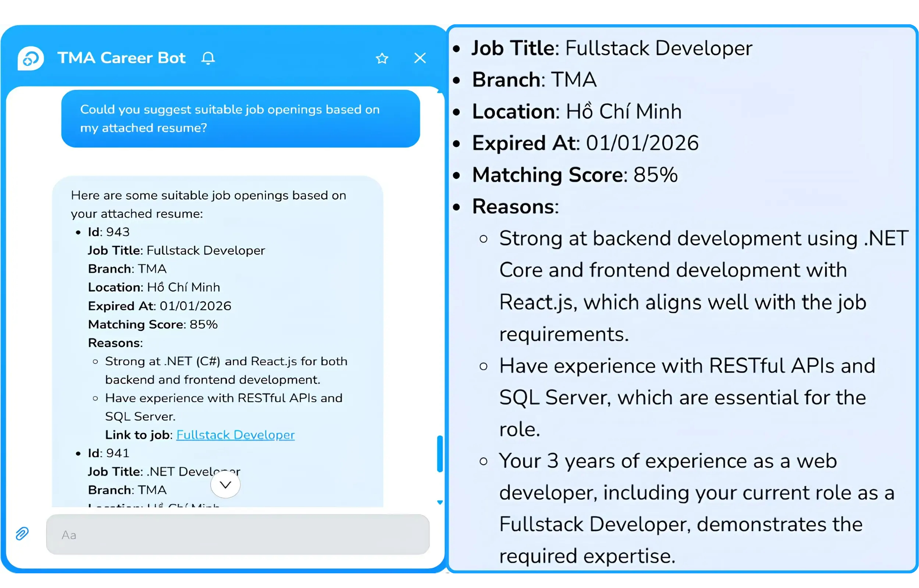Click 'Branch: TMA' in right panel
The width and height of the screenshot is (919, 588).
pyautogui.click(x=534, y=80)
